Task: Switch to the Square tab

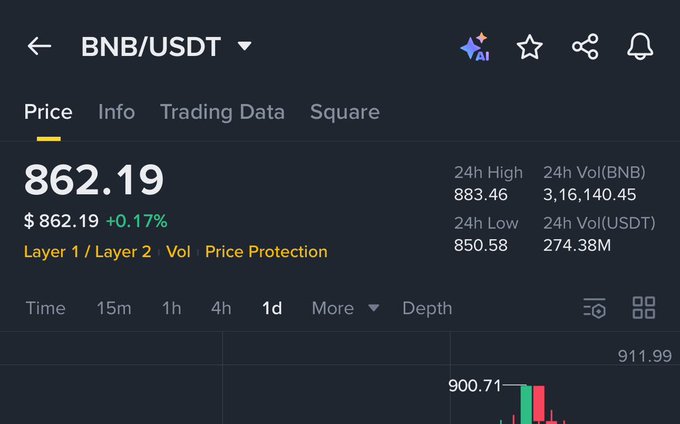Action: coord(345,112)
